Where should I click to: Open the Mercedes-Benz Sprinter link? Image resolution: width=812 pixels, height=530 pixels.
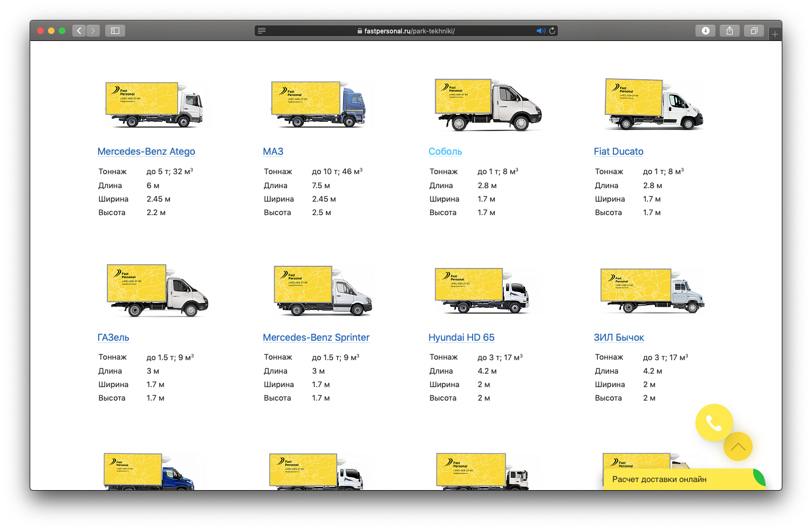(x=316, y=338)
